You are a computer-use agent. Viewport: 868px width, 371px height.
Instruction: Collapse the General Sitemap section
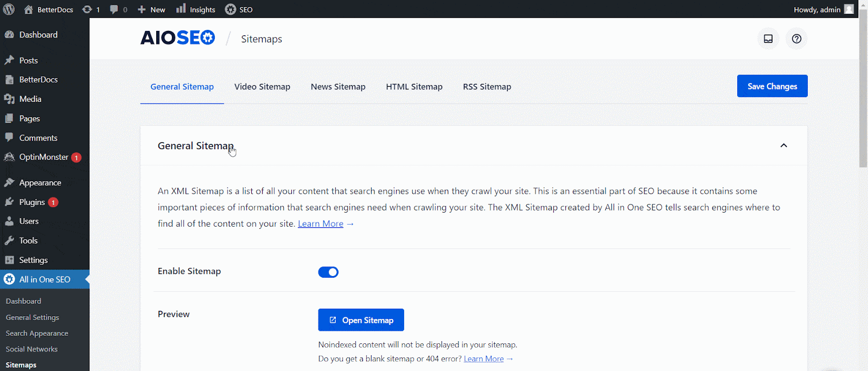point(783,145)
